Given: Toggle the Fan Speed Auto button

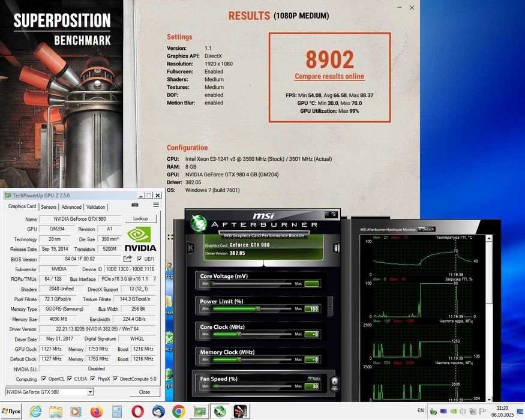Looking at the screenshot, I should coord(314,379).
